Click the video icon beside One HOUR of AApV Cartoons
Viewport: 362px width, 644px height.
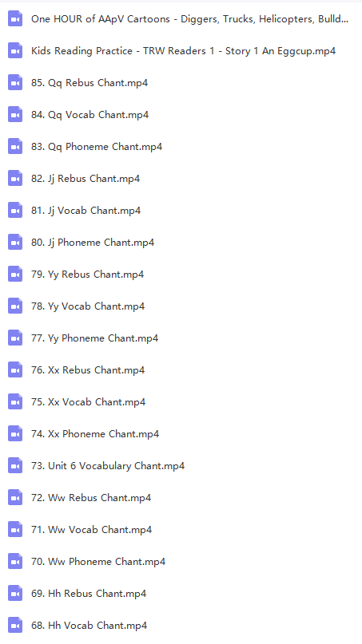coord(15,19)
